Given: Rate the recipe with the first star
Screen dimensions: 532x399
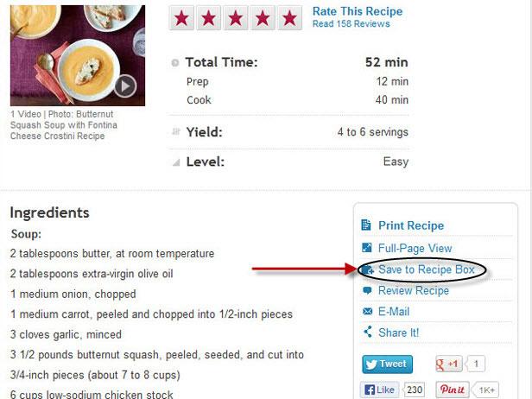Looking at the screenshot, I should 181,18.
